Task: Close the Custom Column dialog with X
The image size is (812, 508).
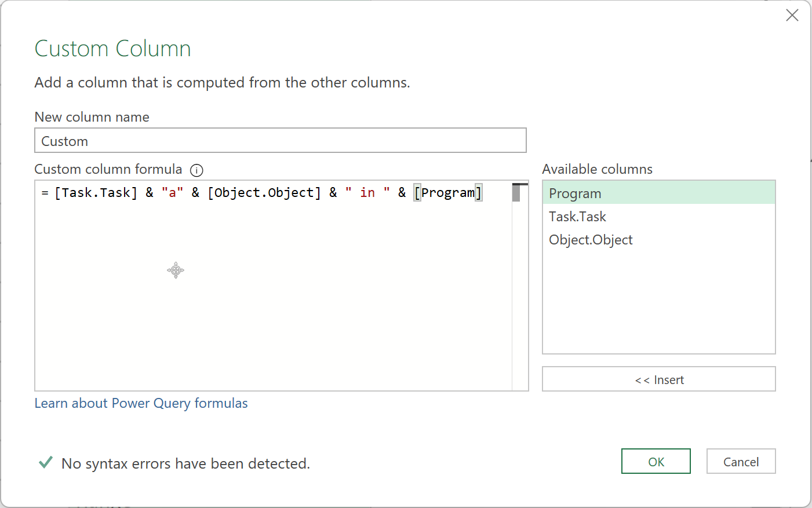Action: coord(792,16)
